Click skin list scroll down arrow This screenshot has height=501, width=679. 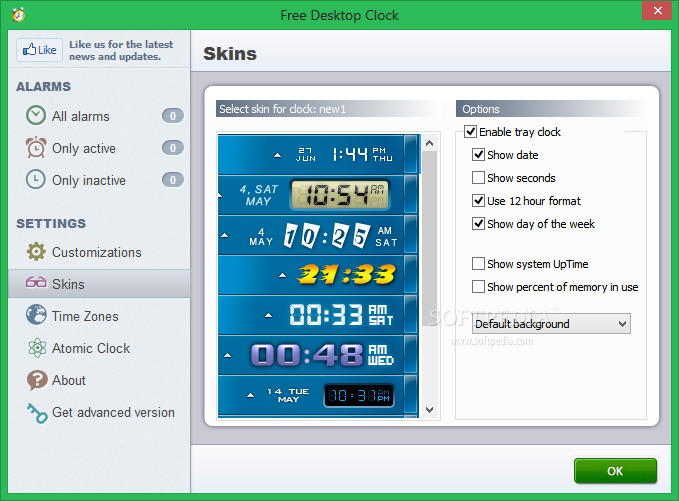pyautogui.click(x=430, y=410)
